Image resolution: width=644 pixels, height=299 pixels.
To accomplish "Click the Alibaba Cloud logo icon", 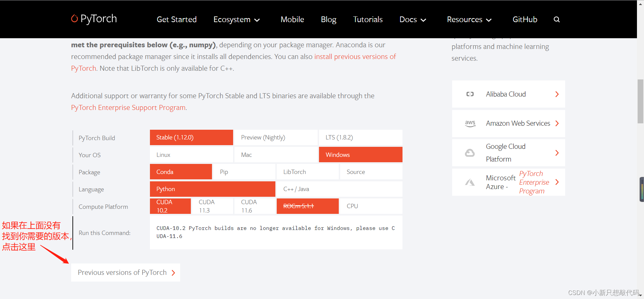I will click(x=470, y=94).
